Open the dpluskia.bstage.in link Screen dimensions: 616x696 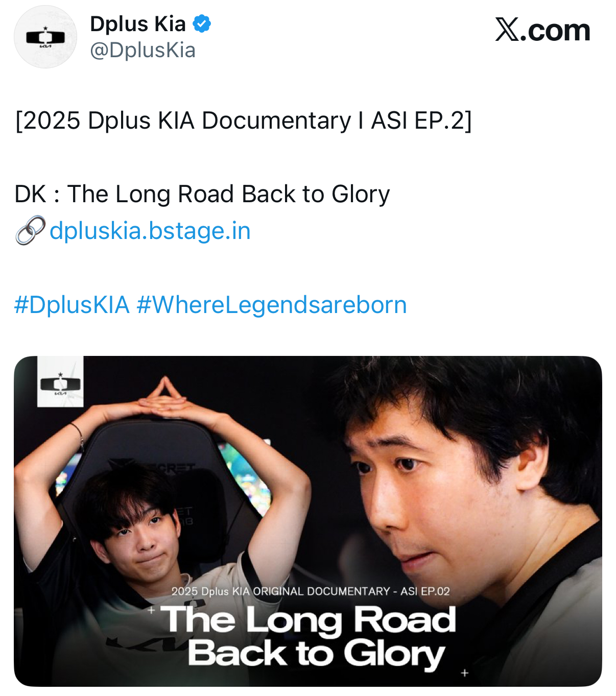coord(150,231)
